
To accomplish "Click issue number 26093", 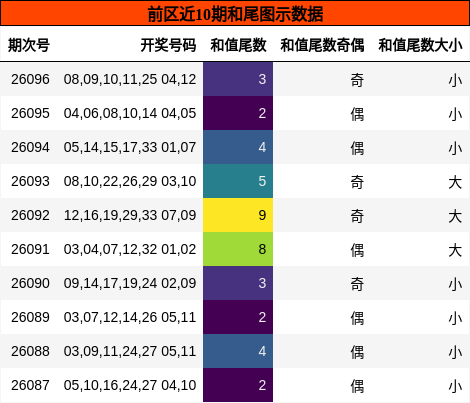I will click(30, 181).
